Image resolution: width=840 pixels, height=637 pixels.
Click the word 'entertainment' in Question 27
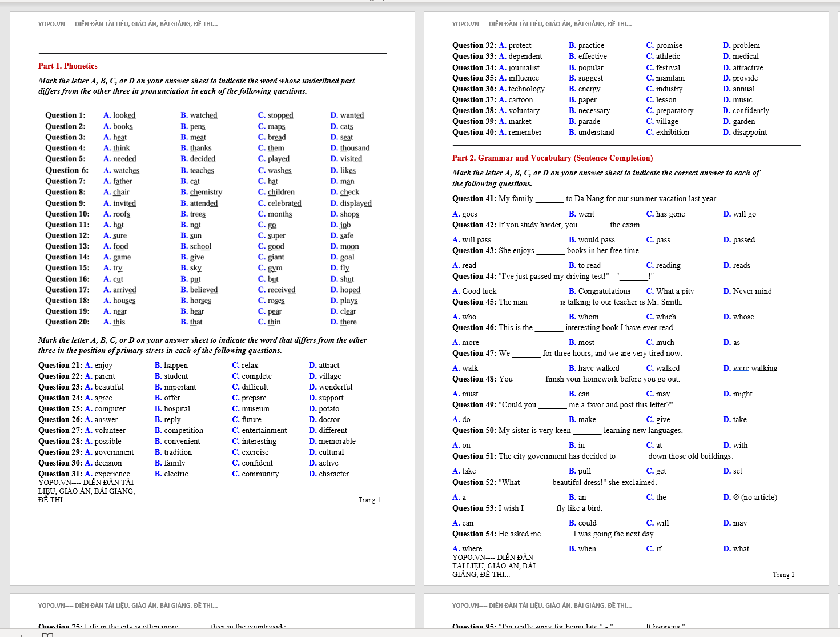264,431
